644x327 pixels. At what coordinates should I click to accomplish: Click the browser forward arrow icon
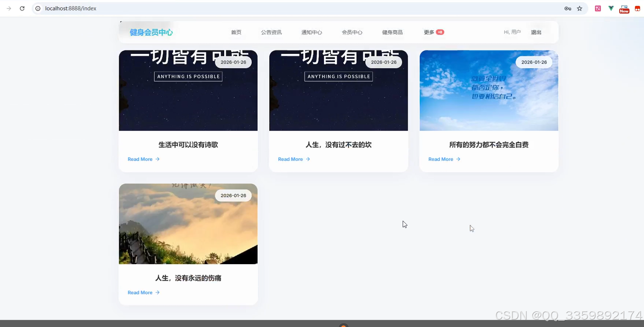[x=9, y=8]
